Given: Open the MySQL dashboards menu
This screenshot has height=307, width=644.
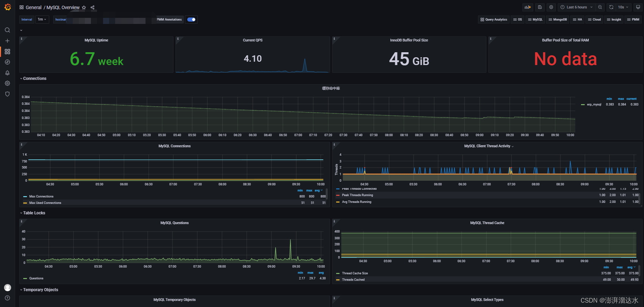Looking at the screenshot, I should point(535,20).
